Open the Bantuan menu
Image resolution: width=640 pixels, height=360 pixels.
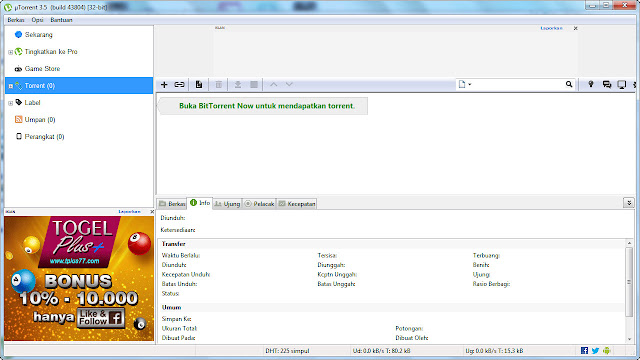[x=61, y=20]
